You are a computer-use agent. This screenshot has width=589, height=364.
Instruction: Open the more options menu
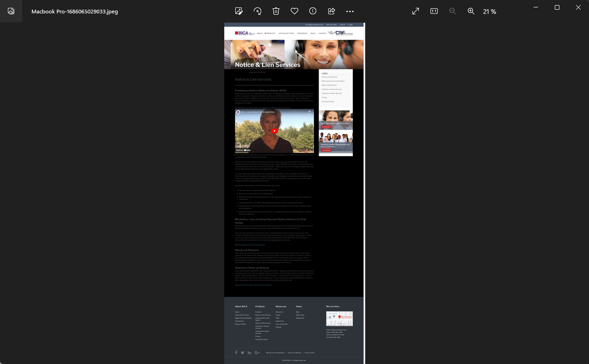[x=350, y=11]
